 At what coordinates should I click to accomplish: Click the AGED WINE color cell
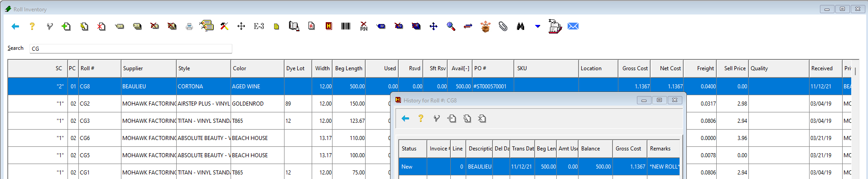[257, 87]
